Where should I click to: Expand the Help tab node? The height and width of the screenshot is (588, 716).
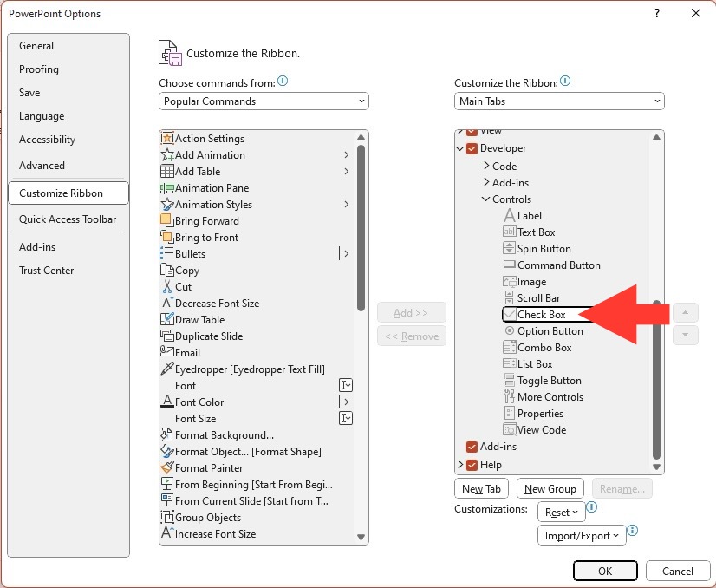(x=460, y=464)
